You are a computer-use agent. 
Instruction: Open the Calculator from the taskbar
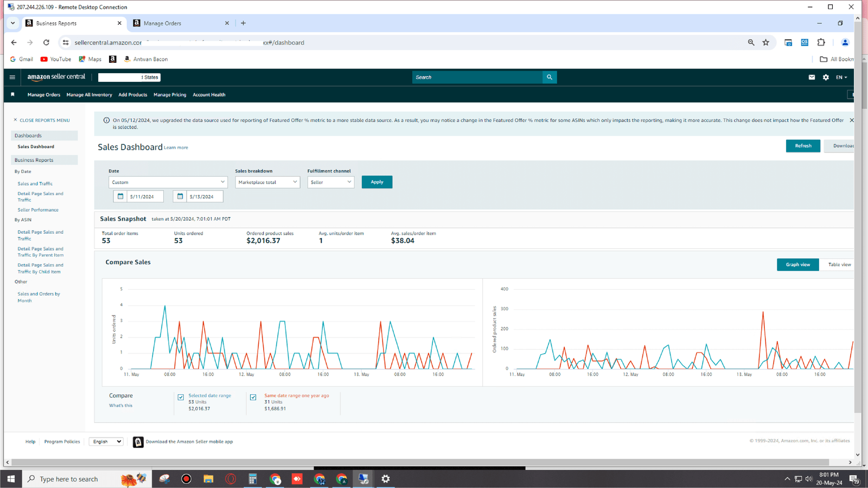[x=252, y=479]
